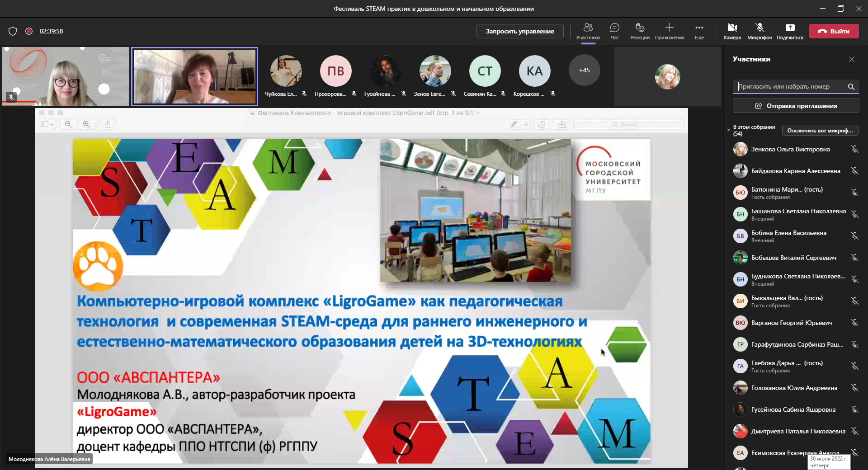Click the 'Запросить управление' button

pos(520,31)
